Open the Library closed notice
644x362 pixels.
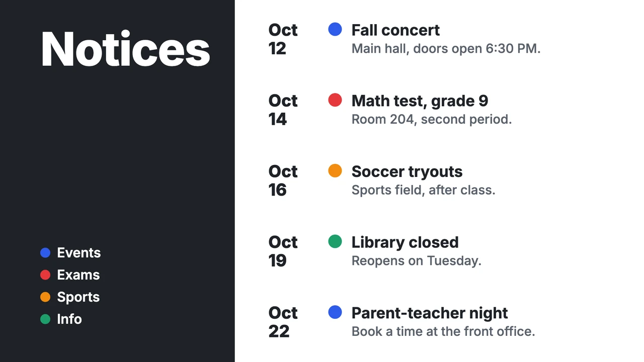tap(405, 242)
